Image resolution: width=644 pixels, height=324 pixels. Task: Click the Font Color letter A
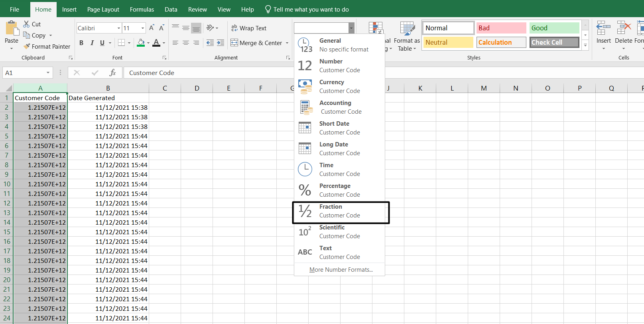click(x=156, y=43)
